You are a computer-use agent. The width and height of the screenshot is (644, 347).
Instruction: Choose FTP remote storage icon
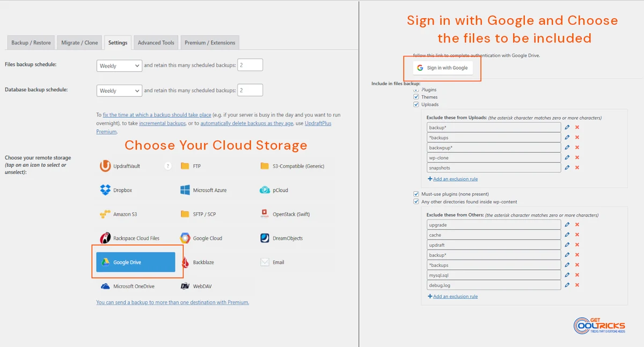[191, 166]
